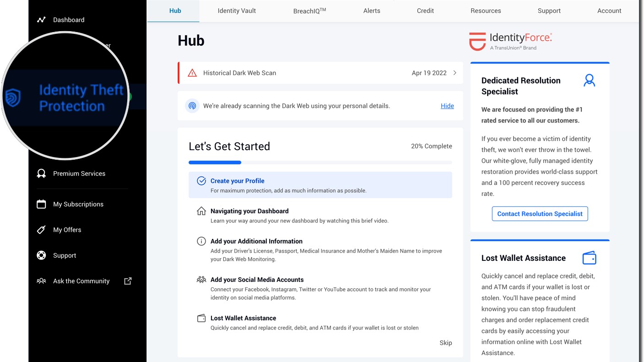Hide the Dark Web scanning notice

pyautogui.click(x=447, y=106)
